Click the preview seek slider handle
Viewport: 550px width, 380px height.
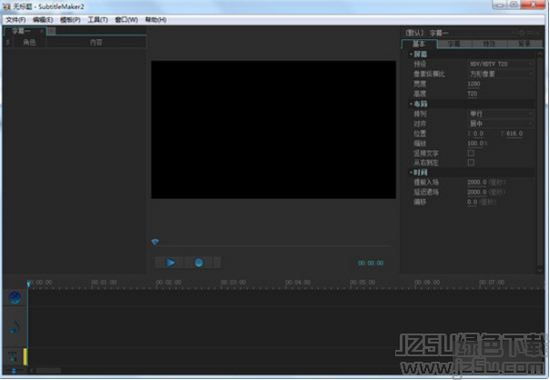click(x=155, y=241)
